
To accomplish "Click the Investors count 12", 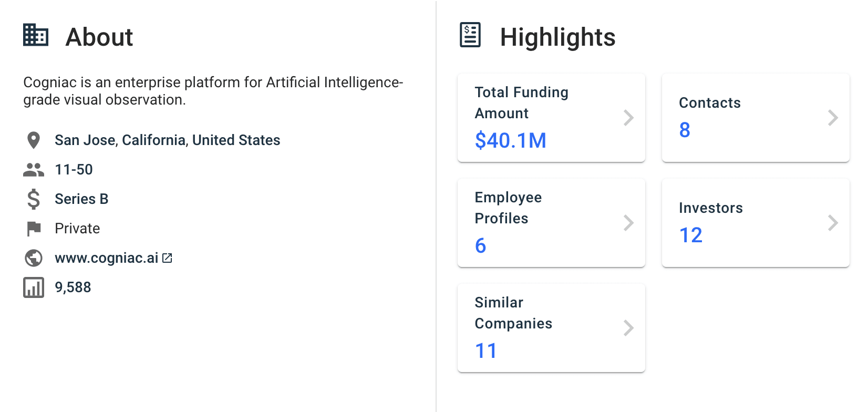I will pyautogui.click(x=690, y=235).
